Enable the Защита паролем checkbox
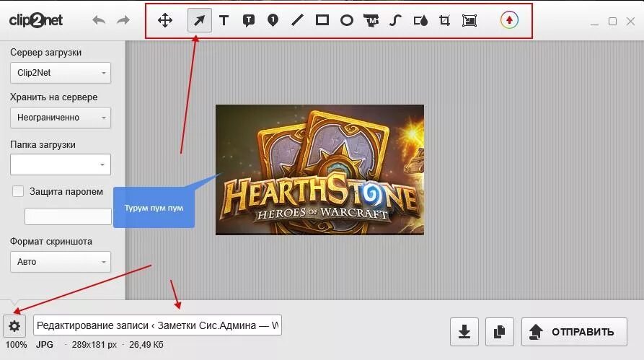Screen dimensions: 644x360 [18, 191]
